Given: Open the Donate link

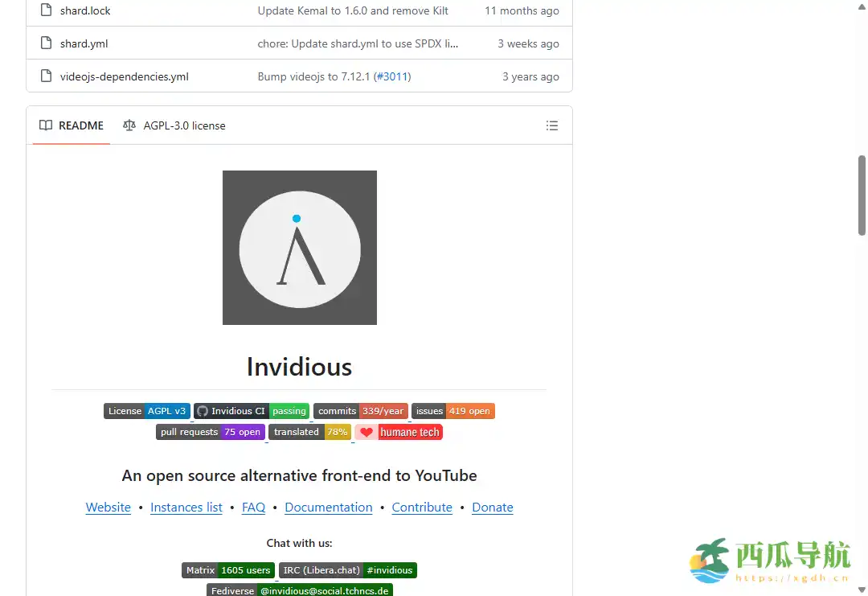Looking at the screenshot, I should [x=492, y=507].
